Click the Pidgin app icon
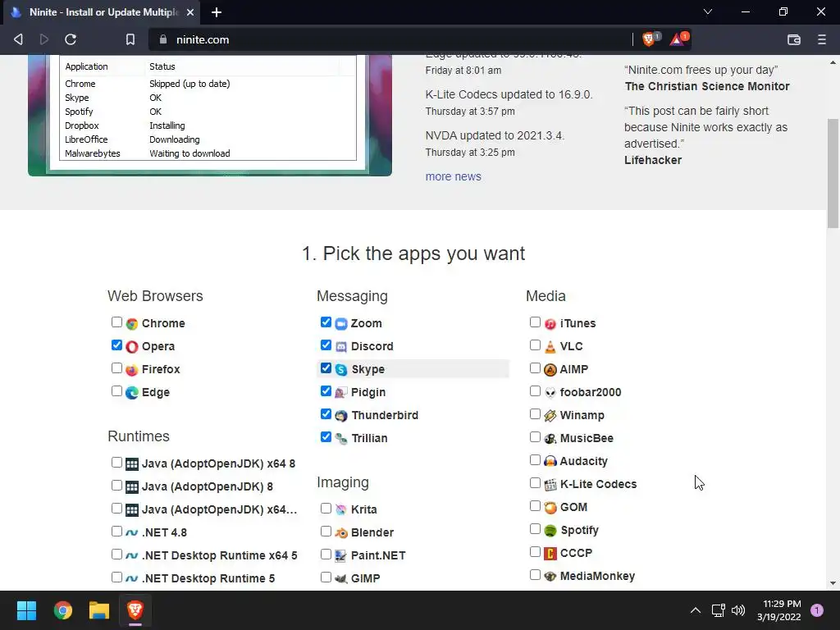840x630 pixels. (341, 393)
